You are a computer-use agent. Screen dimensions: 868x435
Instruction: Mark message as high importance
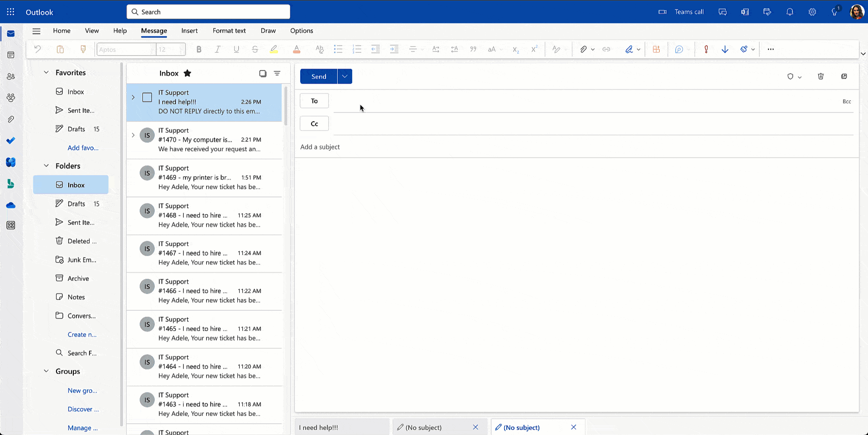click(706, 49)
